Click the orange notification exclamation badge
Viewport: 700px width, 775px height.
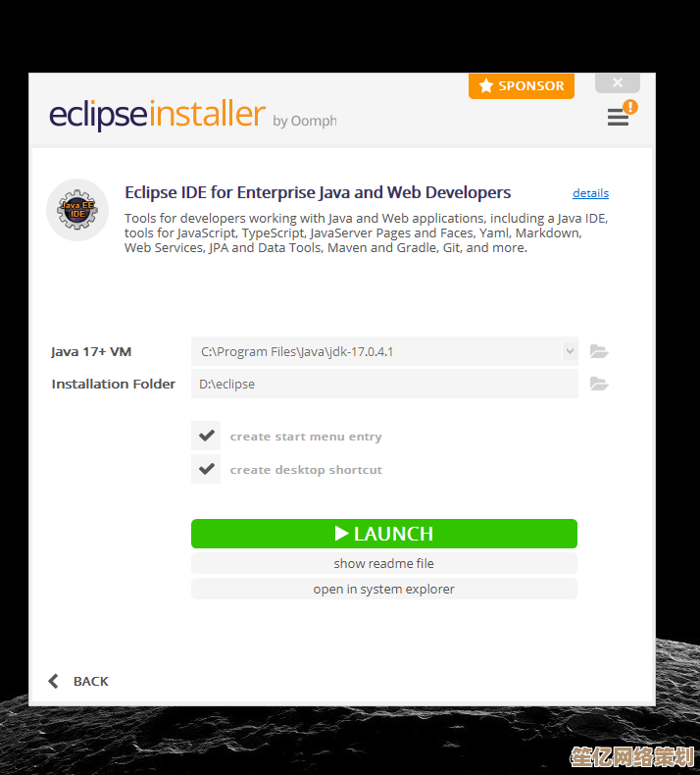629,107
